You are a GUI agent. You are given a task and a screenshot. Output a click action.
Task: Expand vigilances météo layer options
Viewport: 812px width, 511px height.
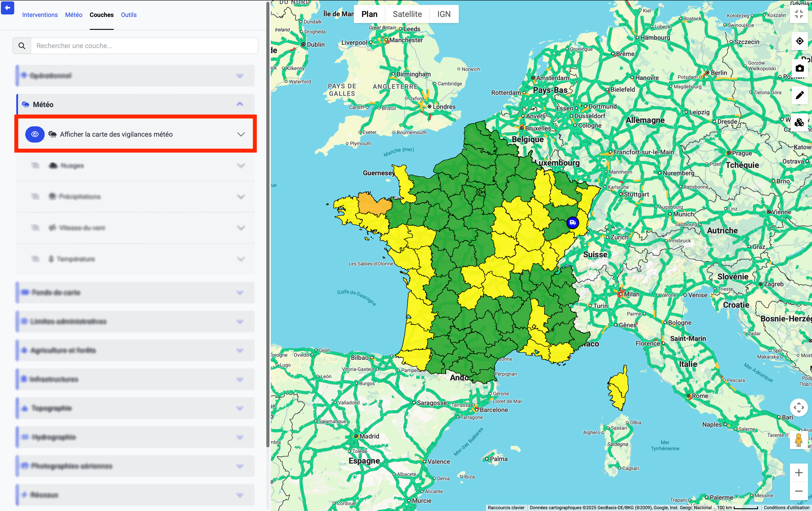pos(241,134)
